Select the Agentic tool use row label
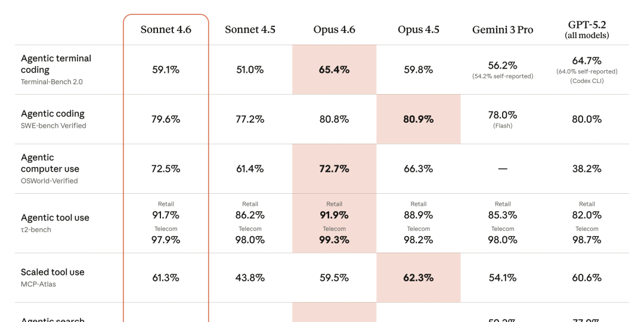This screenshot has width=644, height=322. 55,218
